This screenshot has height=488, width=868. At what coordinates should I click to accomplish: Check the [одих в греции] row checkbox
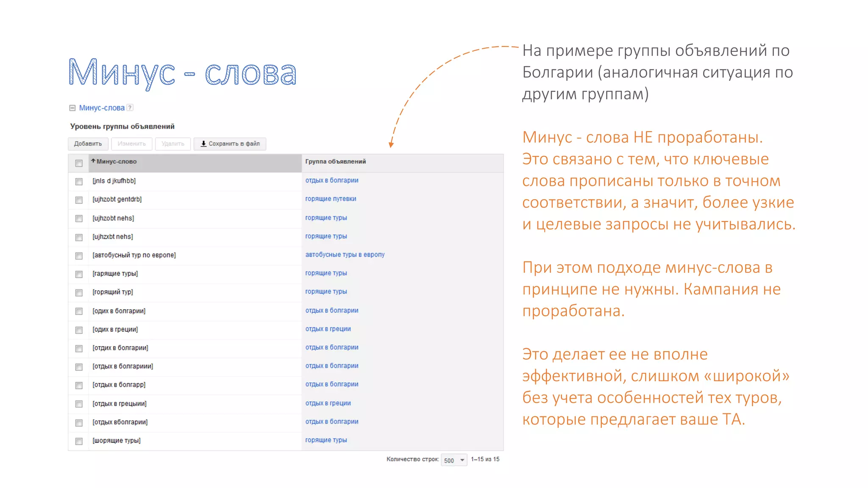coord(79,330)
